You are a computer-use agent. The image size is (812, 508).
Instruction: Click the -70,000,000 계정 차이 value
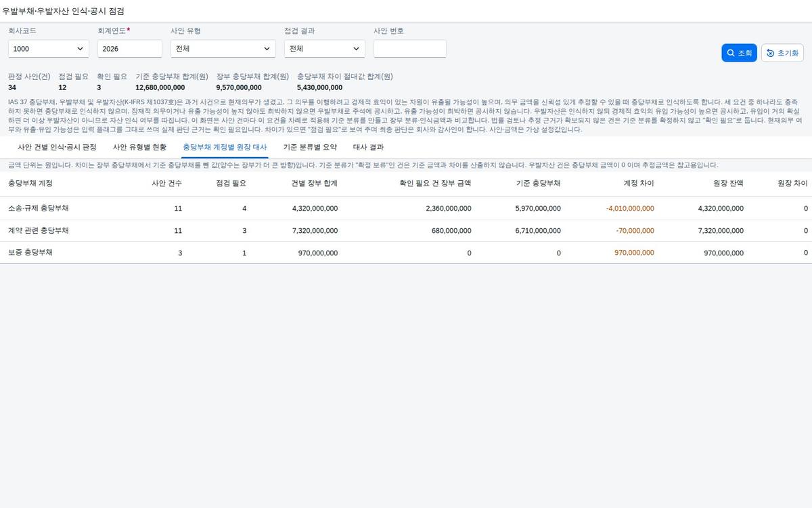635,231
